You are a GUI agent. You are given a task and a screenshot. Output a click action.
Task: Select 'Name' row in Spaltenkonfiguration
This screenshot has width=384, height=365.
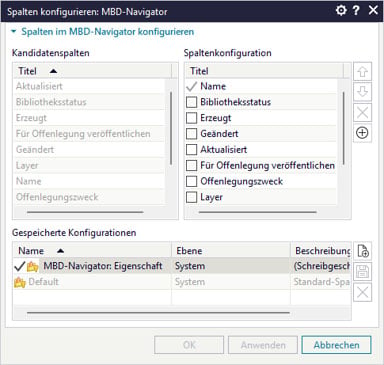click(261, 86)
